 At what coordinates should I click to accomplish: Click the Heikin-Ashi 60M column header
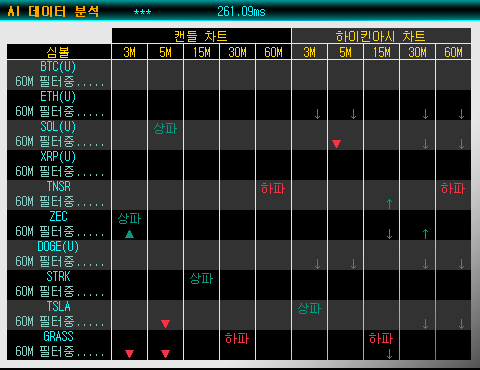point(453,52)
